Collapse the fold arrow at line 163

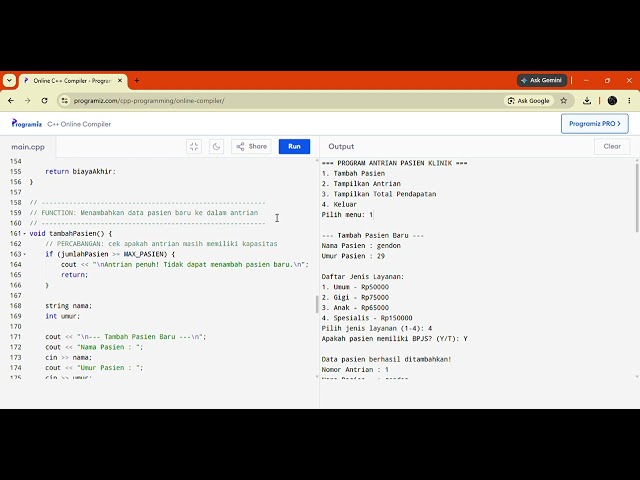tap(24, 254)
